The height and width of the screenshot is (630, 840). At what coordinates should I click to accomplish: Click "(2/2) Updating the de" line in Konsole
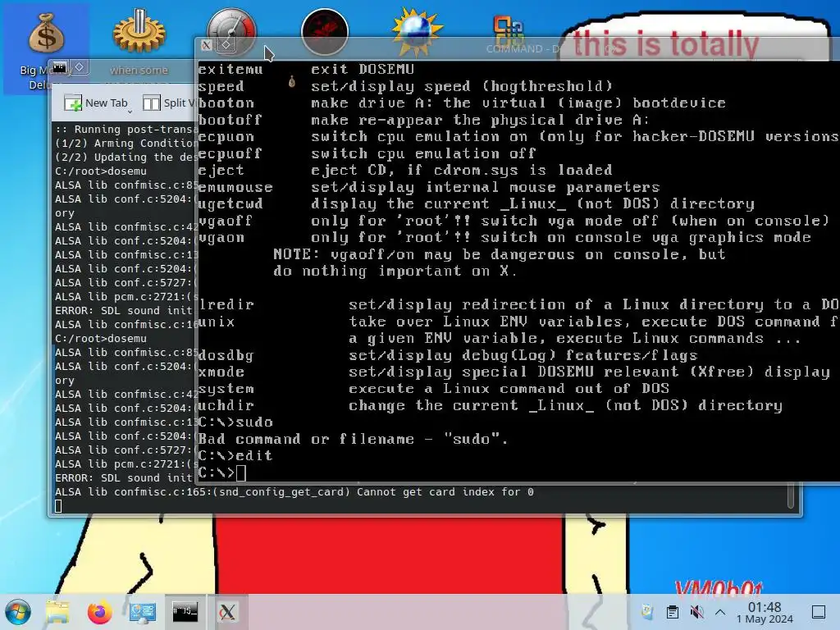tap(126, 157)
